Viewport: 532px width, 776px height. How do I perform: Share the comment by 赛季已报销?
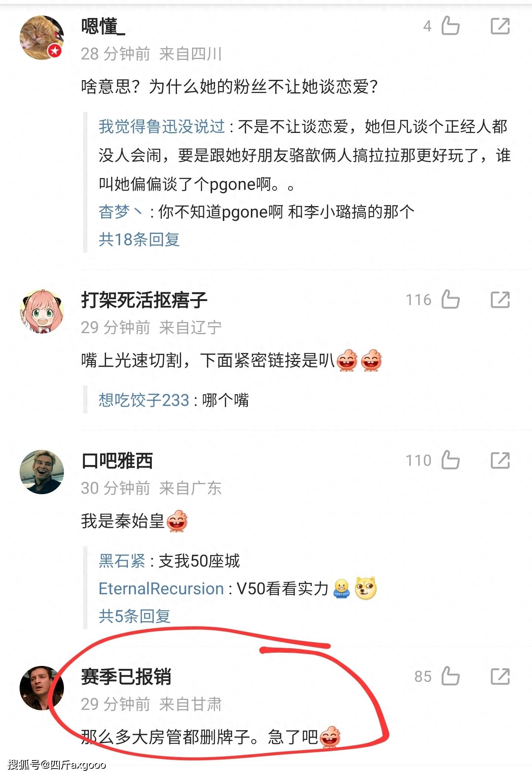[500, 677]
